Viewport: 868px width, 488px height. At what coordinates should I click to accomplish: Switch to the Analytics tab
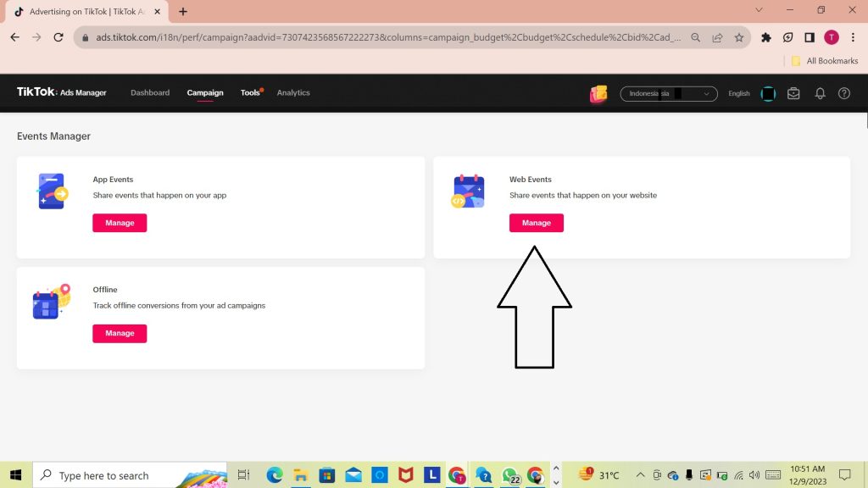pos(293,92)
